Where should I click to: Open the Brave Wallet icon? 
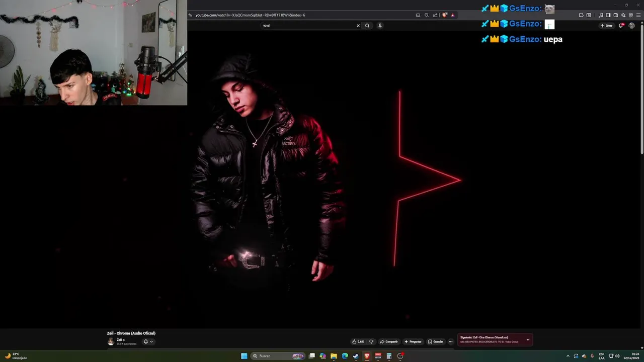[616, 15]
